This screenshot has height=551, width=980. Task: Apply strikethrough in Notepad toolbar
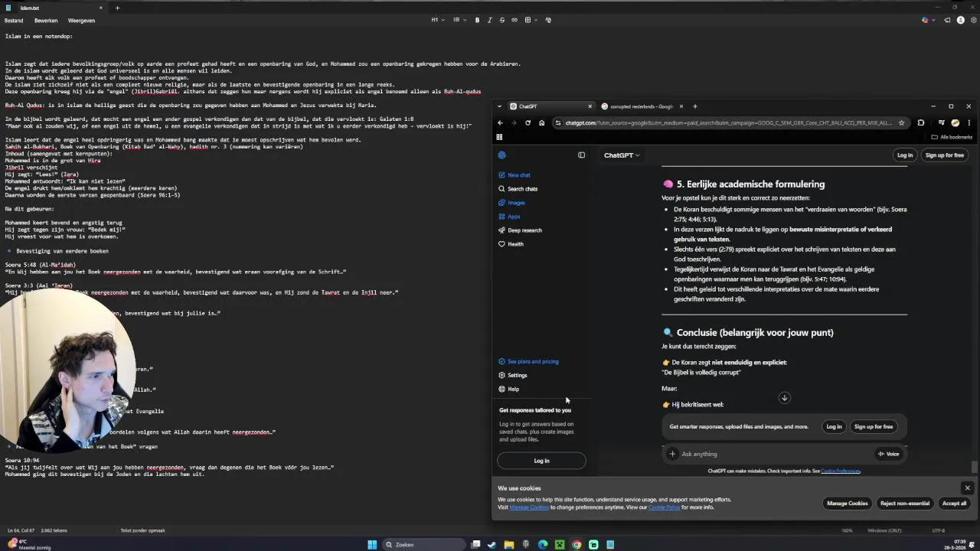point(501,20)
